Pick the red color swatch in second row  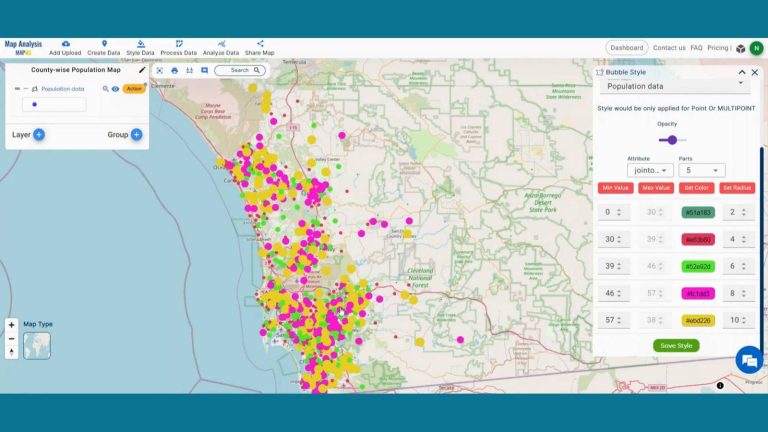tap(698, 240)
